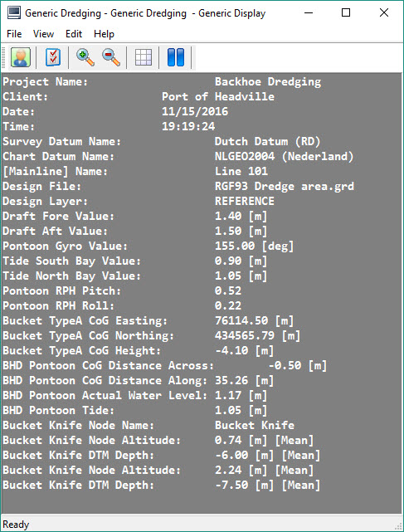Image resolution: width=404 pixels, height=532 pixels.
Task: Click the application monitor icon in title bar
Action: (x=14, y=13)
